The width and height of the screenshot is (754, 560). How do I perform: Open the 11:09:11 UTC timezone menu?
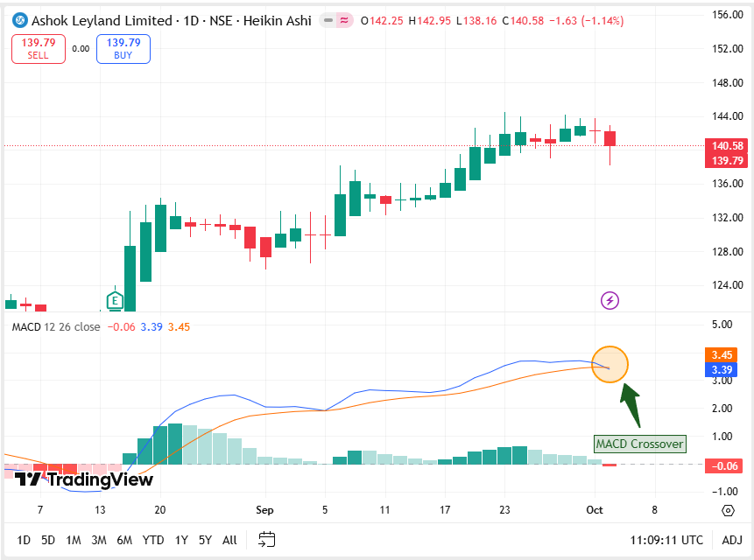pyautogui.click(x=666, y=540)
